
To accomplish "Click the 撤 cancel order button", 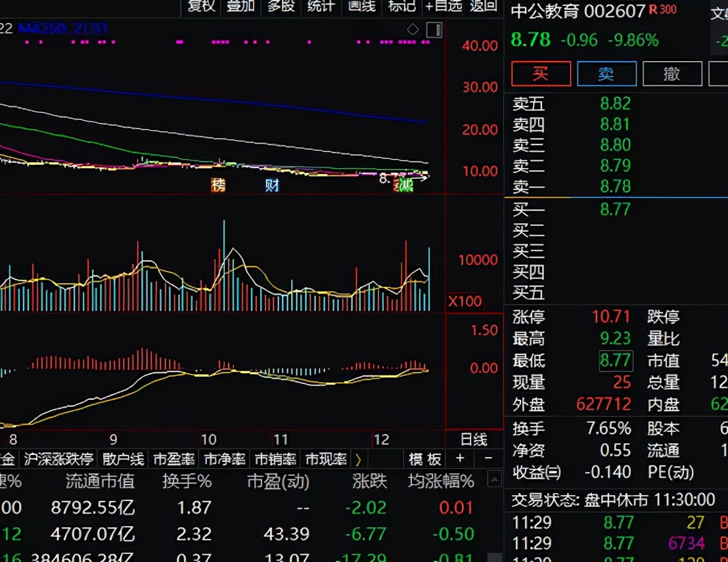I will pyautogui.click(x=671, y=74).
